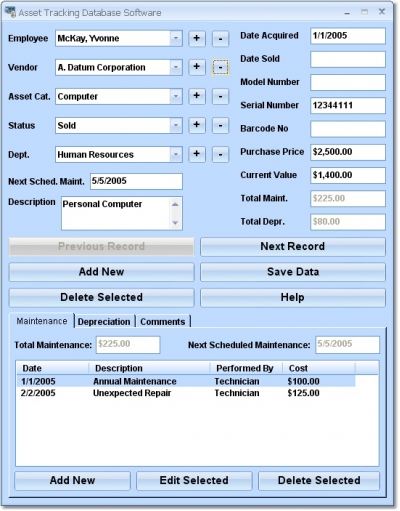
Task: Remove employee with minus button
Action: click(x=220, y=39)
